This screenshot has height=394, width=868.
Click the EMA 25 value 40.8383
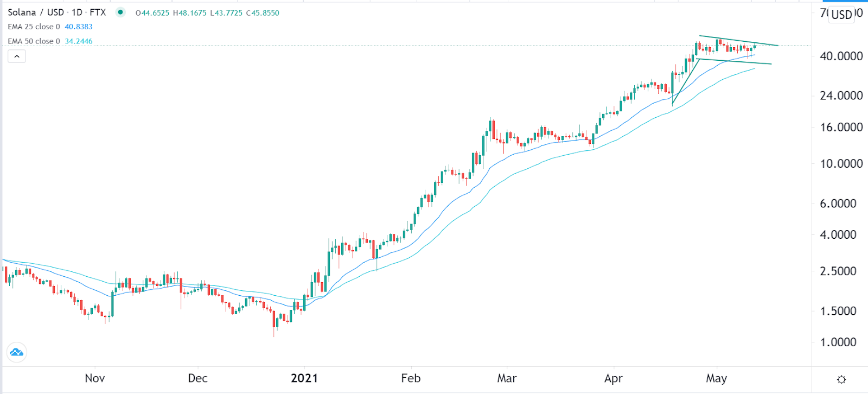tap(79, 27)
